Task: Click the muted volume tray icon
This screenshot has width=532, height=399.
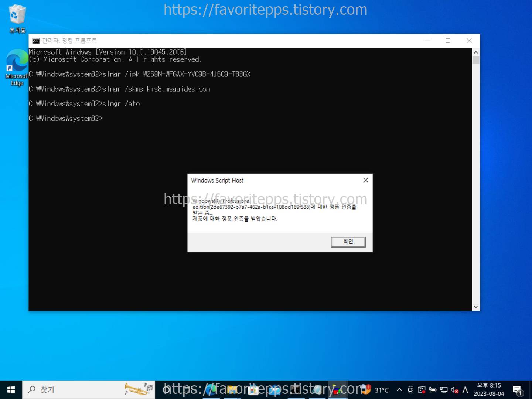Action: (455, 390)
